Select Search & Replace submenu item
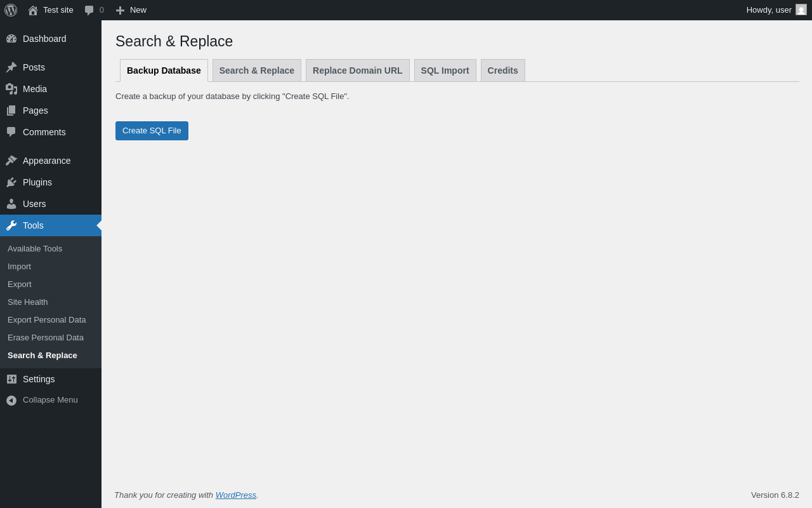Image resolution: width=812 pixels, height=508 pixels. tap(43, 356)
